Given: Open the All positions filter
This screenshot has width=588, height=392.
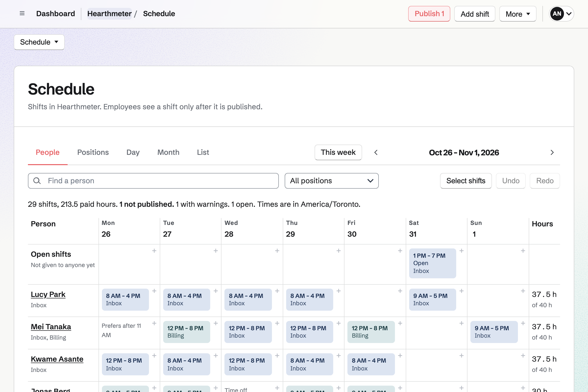Looking at the screenshot, I should [331, 181].
